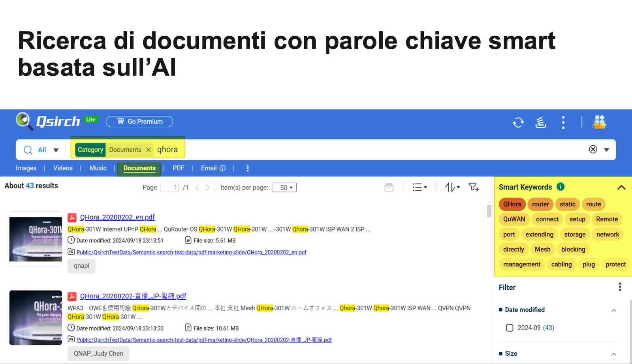
Task: Click the folder icon before first result's path
Action: click(71, 251)
